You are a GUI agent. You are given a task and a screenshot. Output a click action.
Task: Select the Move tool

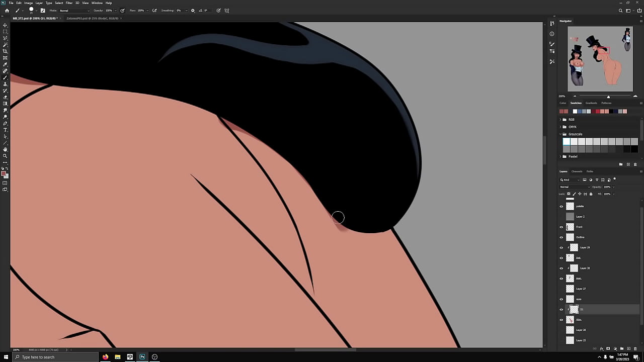5,25
